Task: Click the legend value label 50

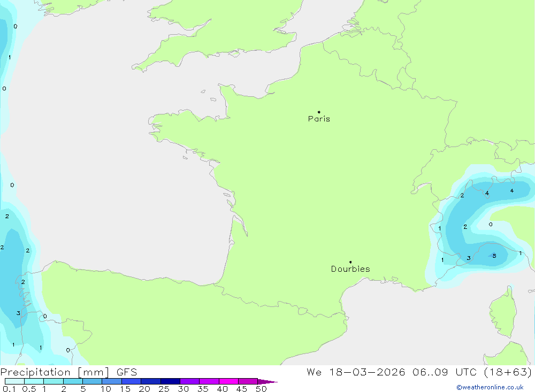Action: click(x=261, y=389)
